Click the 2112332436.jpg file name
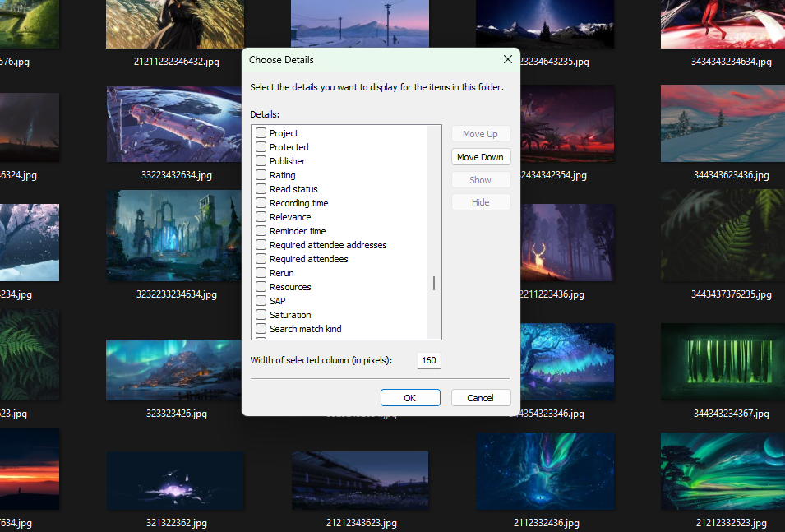 (546, 523)
